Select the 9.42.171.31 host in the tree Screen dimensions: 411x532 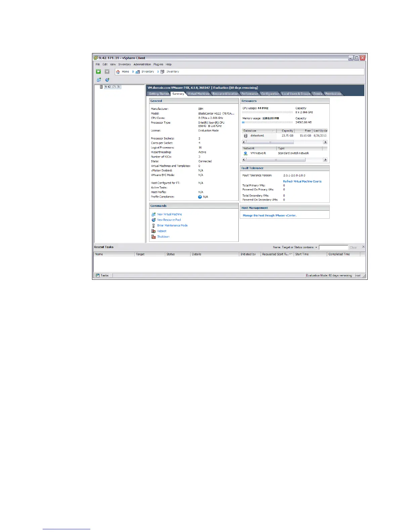[112, 87]
